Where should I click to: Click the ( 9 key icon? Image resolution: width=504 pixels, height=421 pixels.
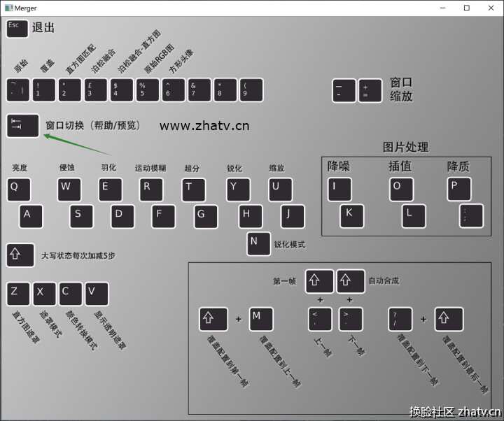tap(251, 90)
